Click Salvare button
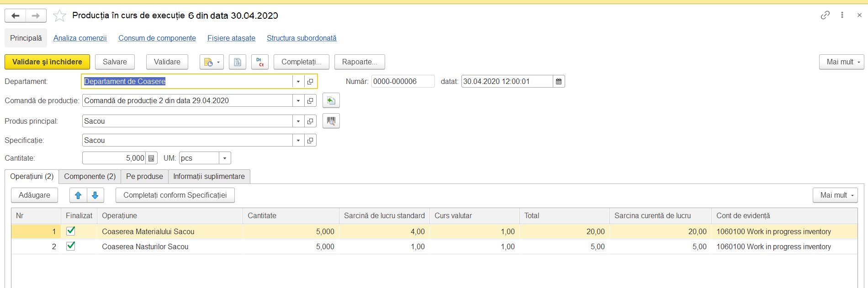868x288 pixels. coord(115,62)
